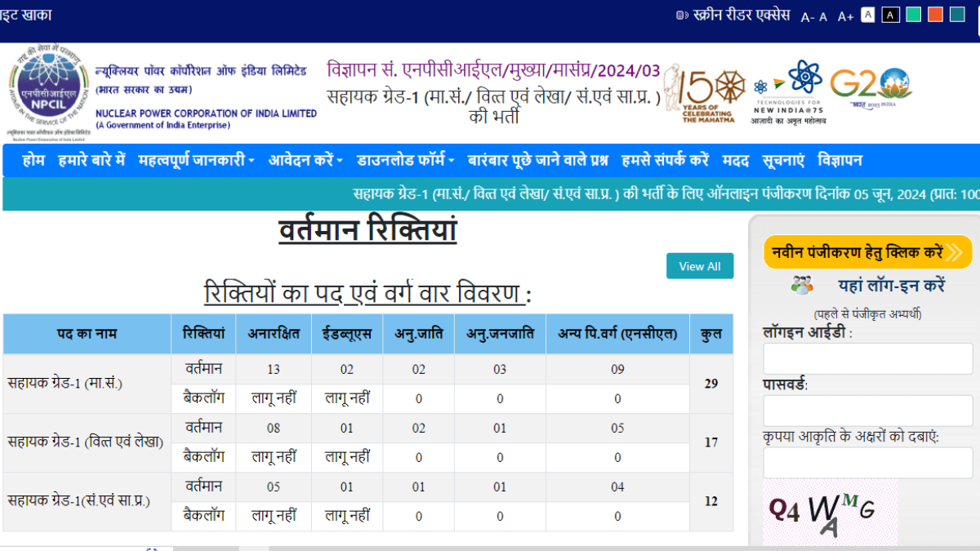Select सहायक ग्रेड-1(सं.एवं सा.प्र.) row label
This screenshot has width=980, height=551.
(78, 501)
